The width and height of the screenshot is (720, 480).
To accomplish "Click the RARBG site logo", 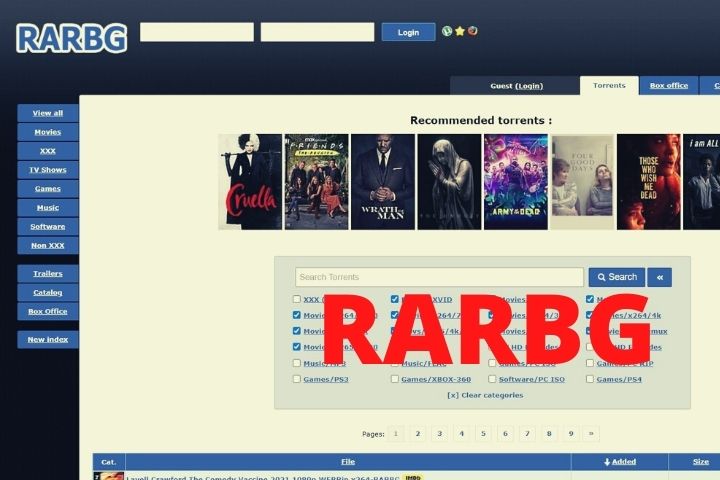I will click(72, 38).
